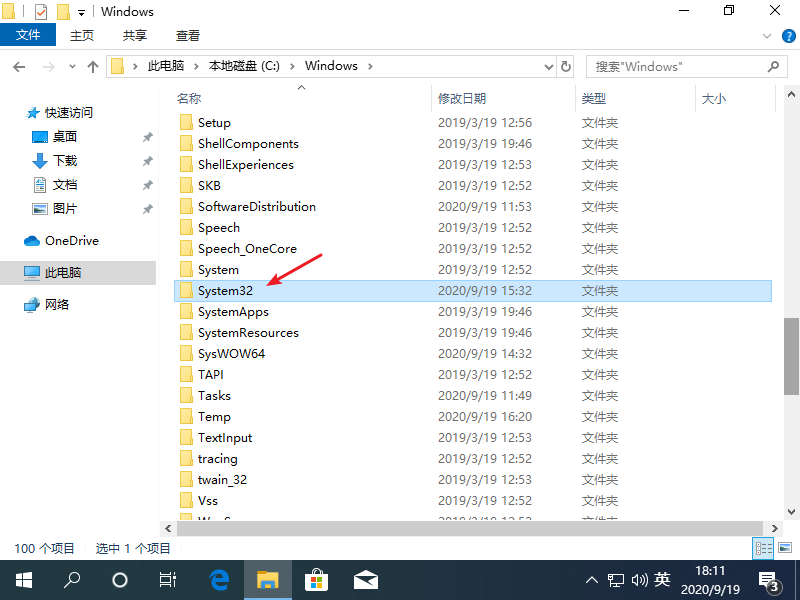Switch to the 主页 ribbon tab
The height and width of the screenshot is (600, 800).
(x=82, y=35)
